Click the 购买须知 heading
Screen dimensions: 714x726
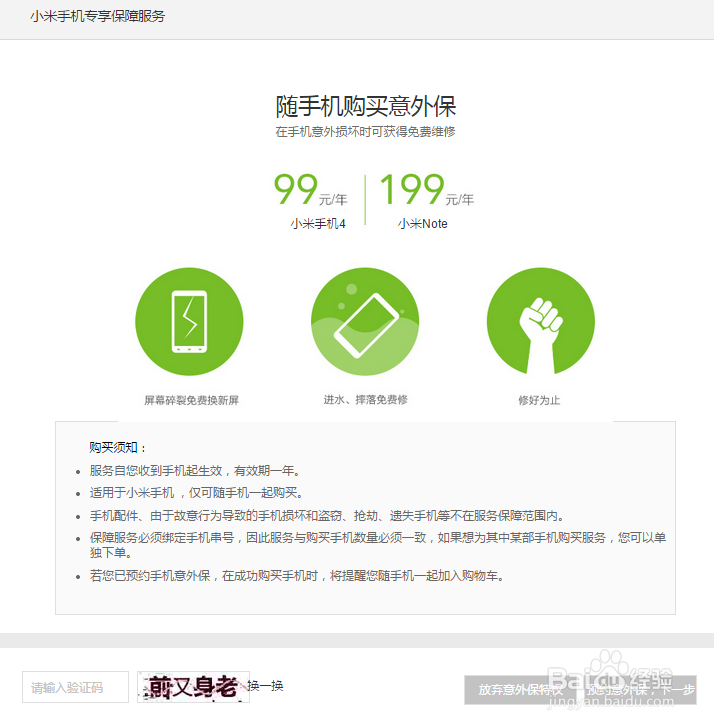point(118,448)
